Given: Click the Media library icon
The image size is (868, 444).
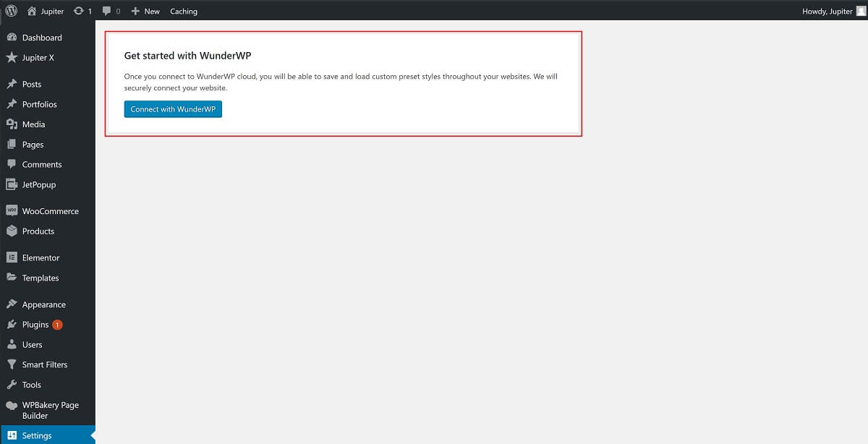Looking at the screenshot, I should tap(12, 124).
